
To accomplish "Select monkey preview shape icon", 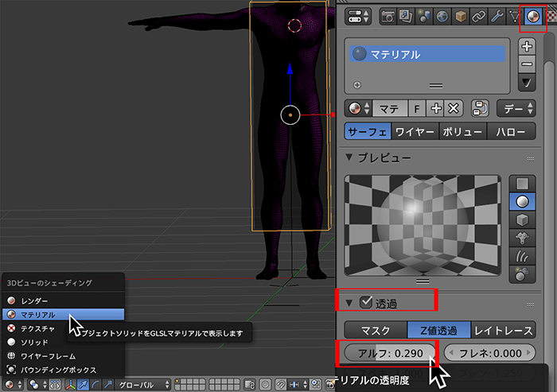I will 521,235.
